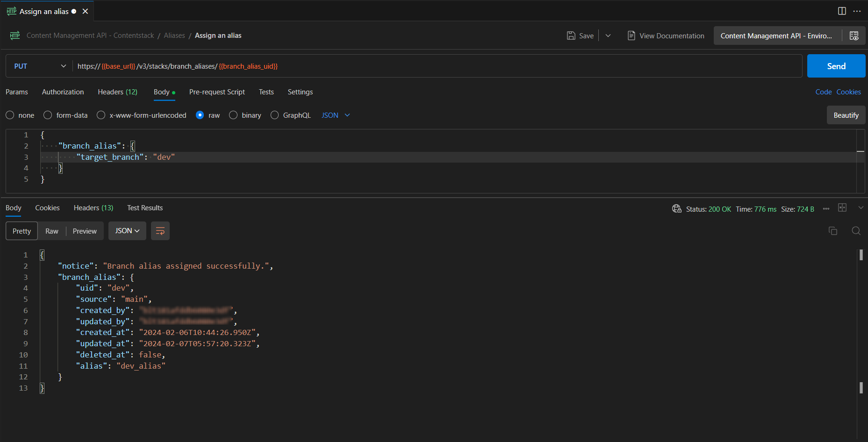Select the GraphQL radio button
The height and width of the screenshot is (442, 868).
[275, 115]
